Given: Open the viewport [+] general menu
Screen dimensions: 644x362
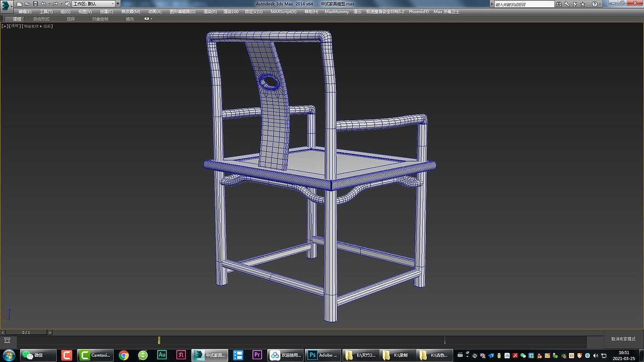Looking at the screenshot, I should click(x=5, y=26).
